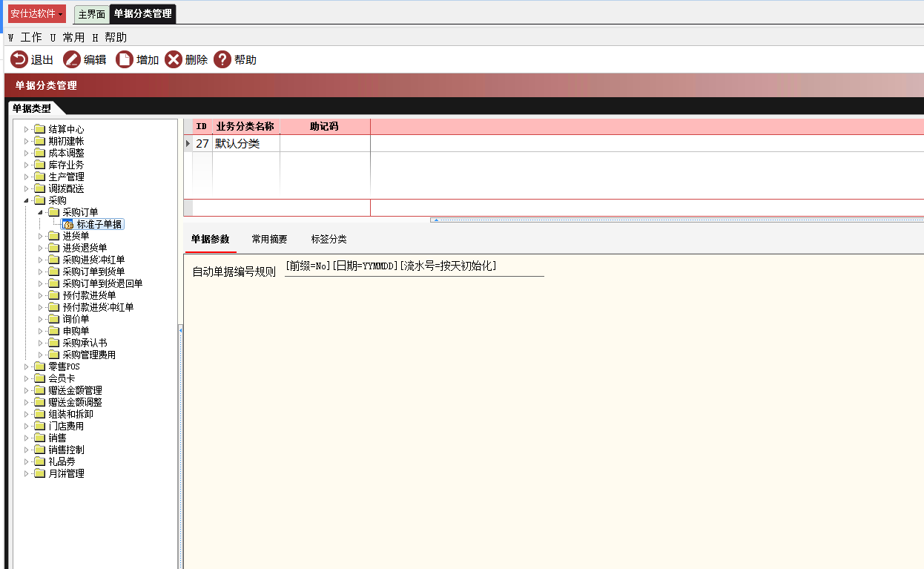Click the 采购订单 open folder icon

click(x=53, y=212)
